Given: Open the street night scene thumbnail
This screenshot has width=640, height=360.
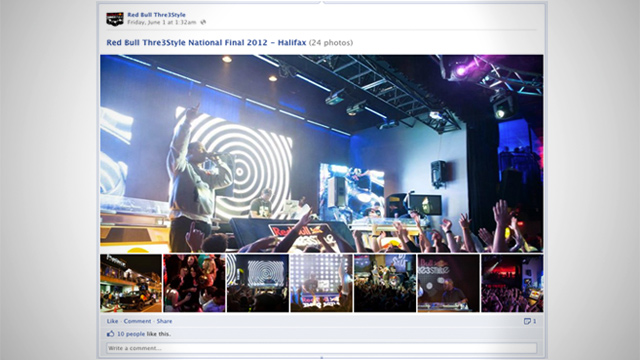Looking at the screenshot, I should click(131, 283).
